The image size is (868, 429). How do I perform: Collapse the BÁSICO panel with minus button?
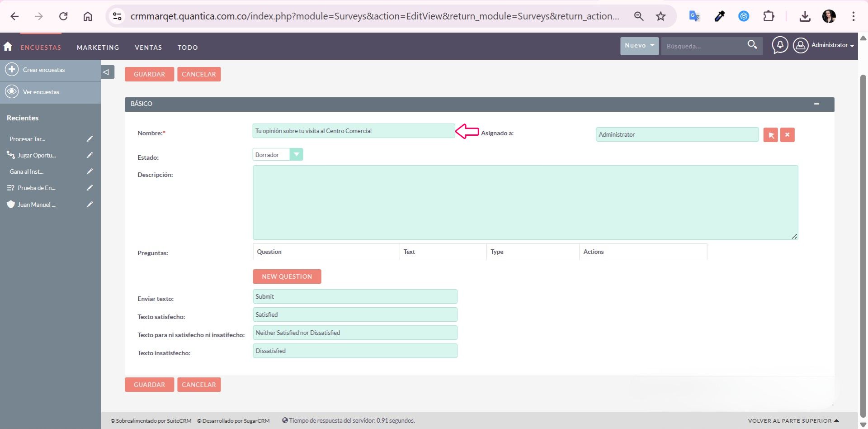[816, 104]
